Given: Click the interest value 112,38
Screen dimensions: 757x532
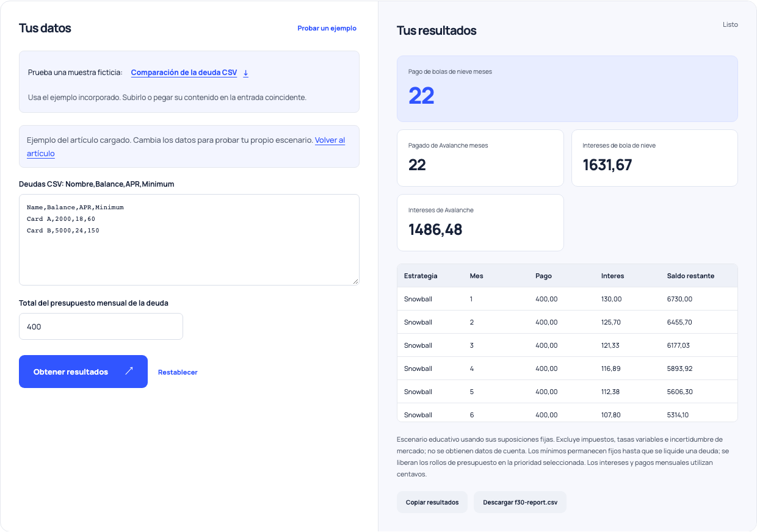Looking at the screenshot, I should click(610, 392).
